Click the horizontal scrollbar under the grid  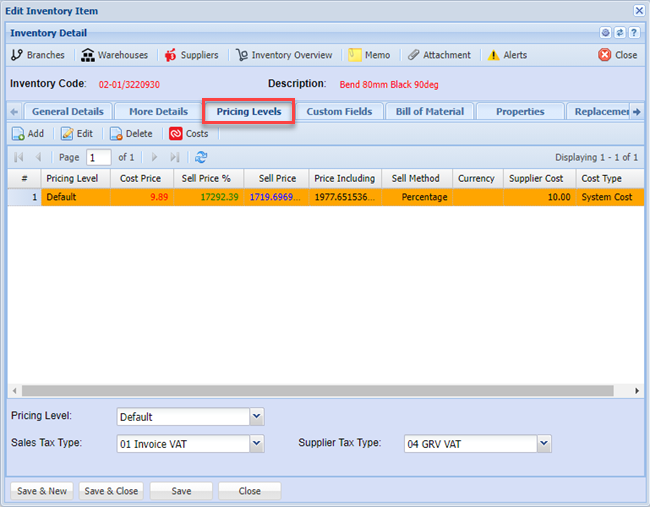[300, 391]
